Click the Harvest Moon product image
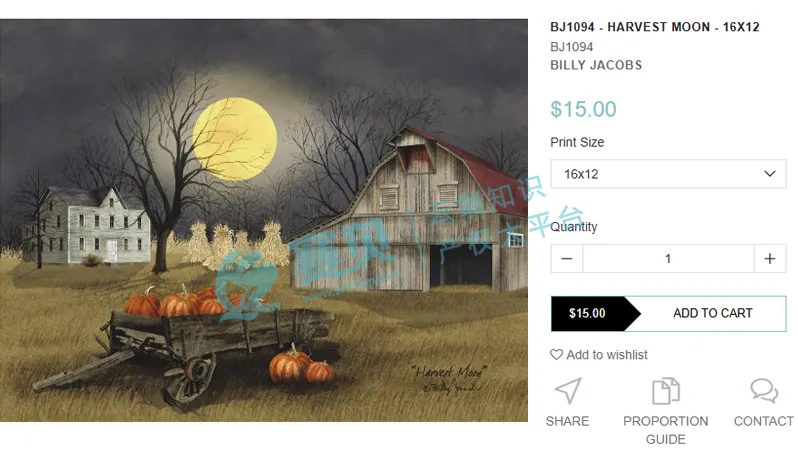Screen dimensions: 798x453 pos(264,220)
